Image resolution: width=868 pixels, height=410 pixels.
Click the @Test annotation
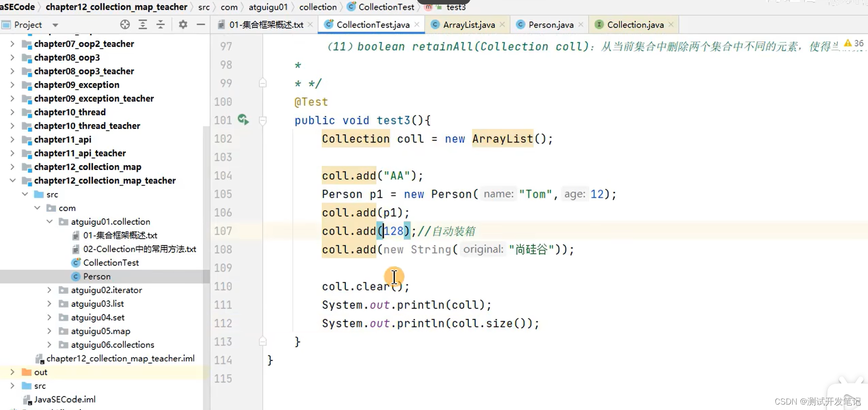point(311,102)
